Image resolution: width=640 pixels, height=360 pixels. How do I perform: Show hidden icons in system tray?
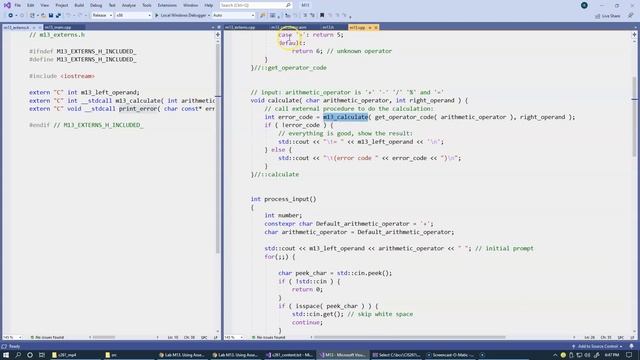pyautogui.click(x=555, y=355)
